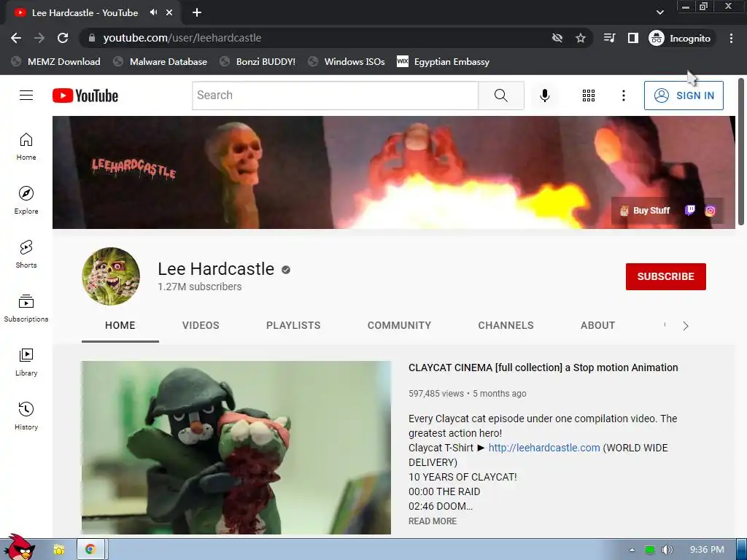This screenshot has height=560, width=747.
Task: Click the address bar URL
Action: [182, 38]
